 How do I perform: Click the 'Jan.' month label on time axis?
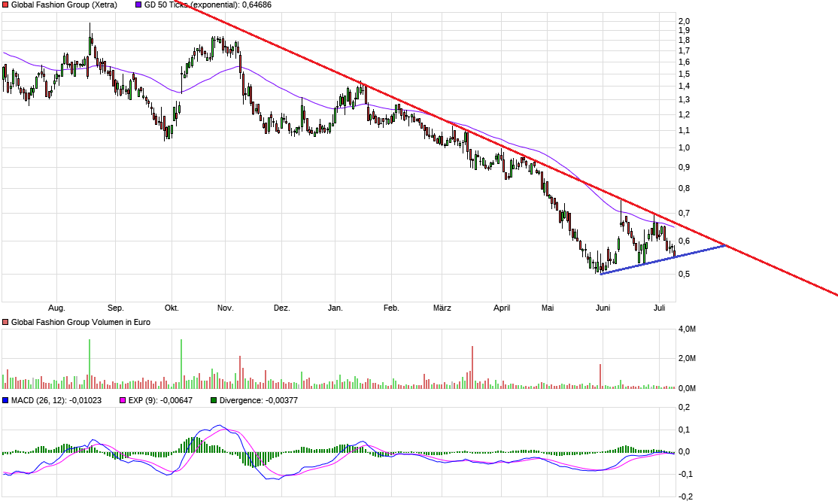pyautogui.click(x=335, y=308)
